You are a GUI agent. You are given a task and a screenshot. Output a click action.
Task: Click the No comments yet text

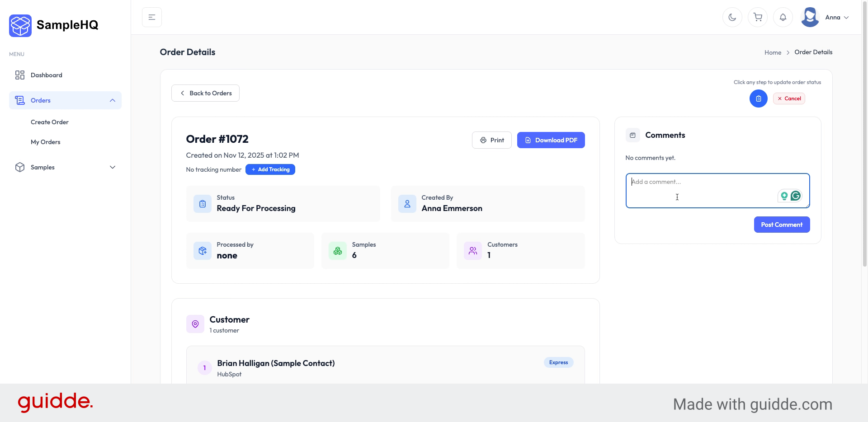651,158
